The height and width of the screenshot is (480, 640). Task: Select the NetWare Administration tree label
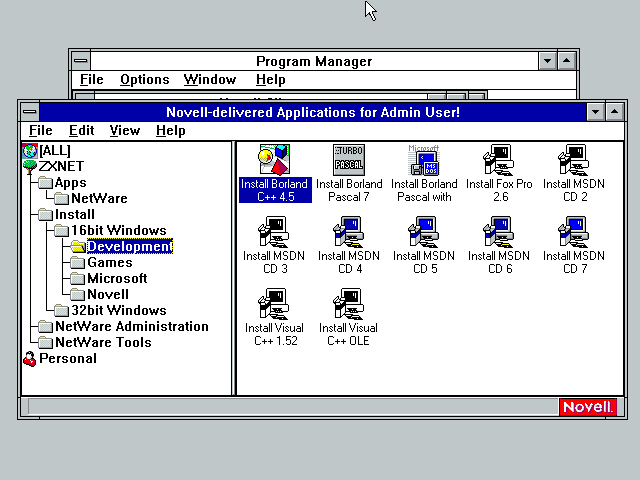click(x=132, y=327)
